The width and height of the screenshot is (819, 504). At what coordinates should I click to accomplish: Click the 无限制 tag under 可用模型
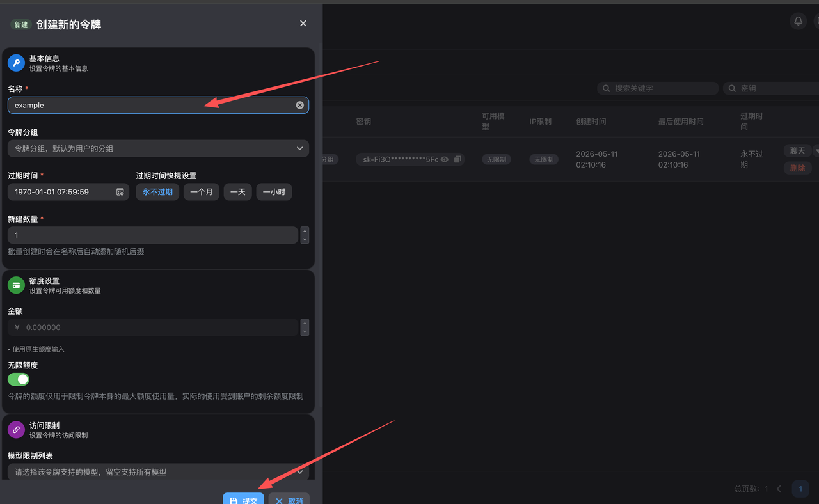point(497,159)
